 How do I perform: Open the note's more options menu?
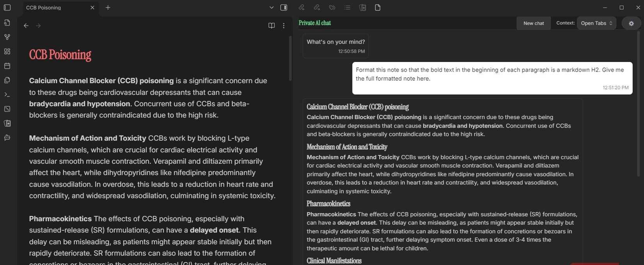[x=284, y=26]
